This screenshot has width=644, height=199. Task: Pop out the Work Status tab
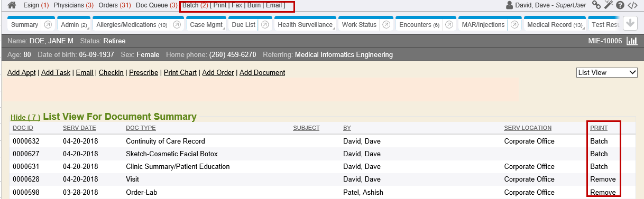coord(387,25)
